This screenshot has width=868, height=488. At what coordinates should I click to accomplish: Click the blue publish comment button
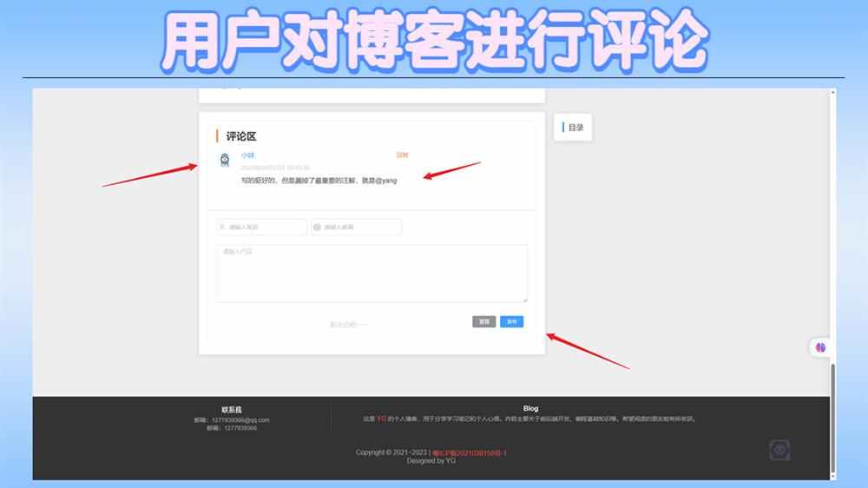pos(511,322)
